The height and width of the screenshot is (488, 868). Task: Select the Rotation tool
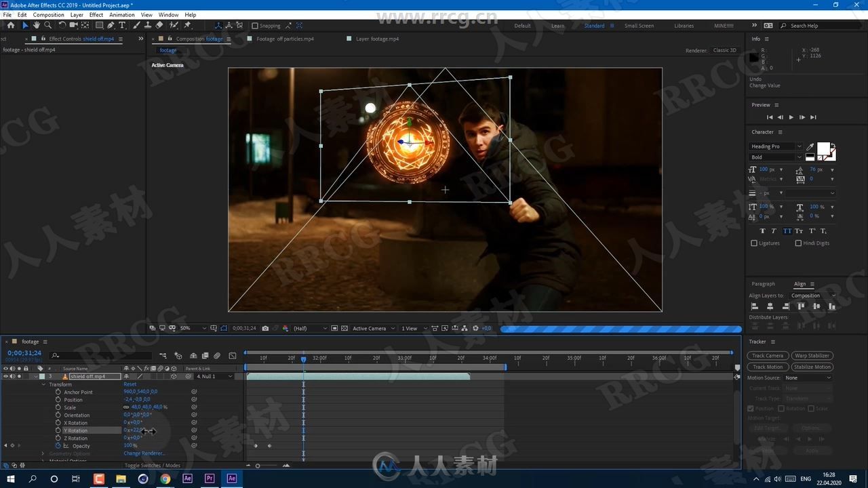coord(62,25)
